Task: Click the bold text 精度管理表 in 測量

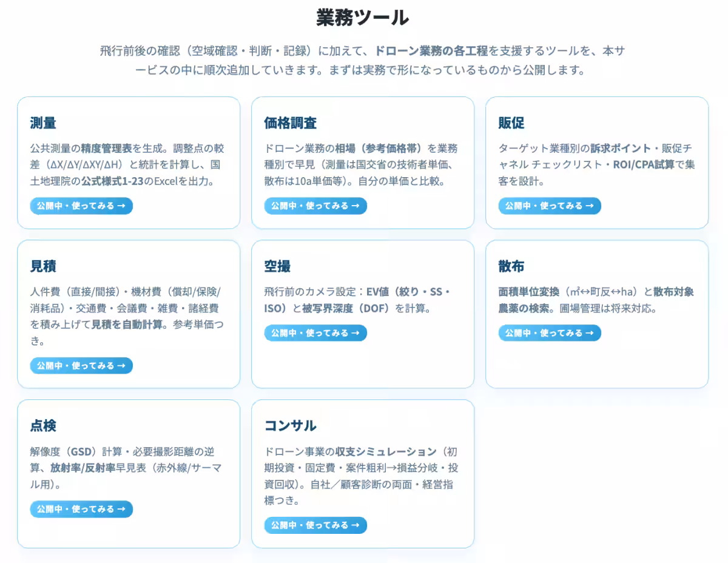Action: pyautogui.click(x=106, y=148)
